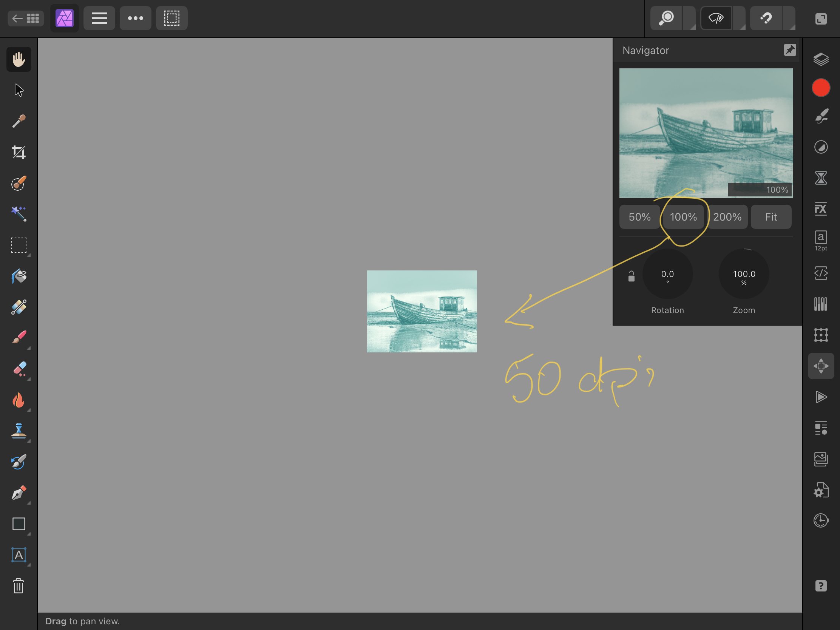
Task: Open the Layers studio panel
Action: coord(821,59)
